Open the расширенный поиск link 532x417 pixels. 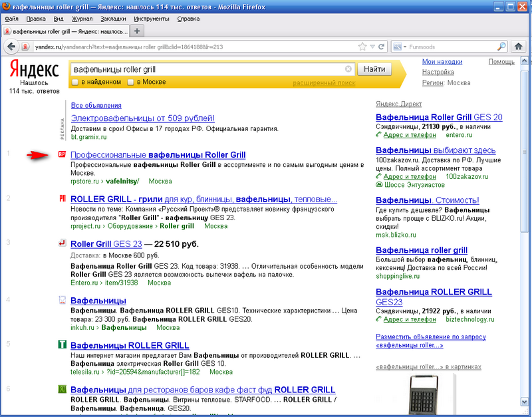pyautogui.click(x=324, y=82)
